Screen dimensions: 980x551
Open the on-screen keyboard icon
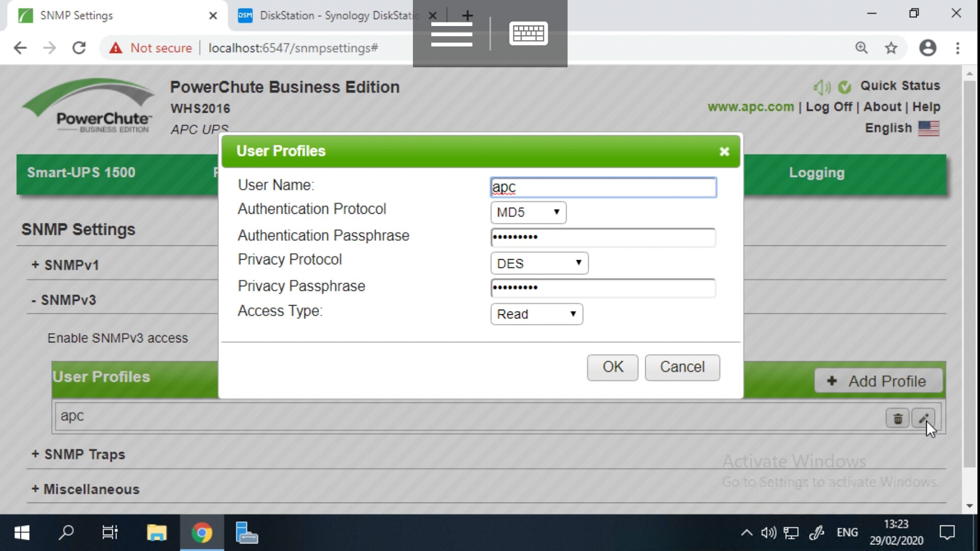pyautogui.click(x=528, y=34)
